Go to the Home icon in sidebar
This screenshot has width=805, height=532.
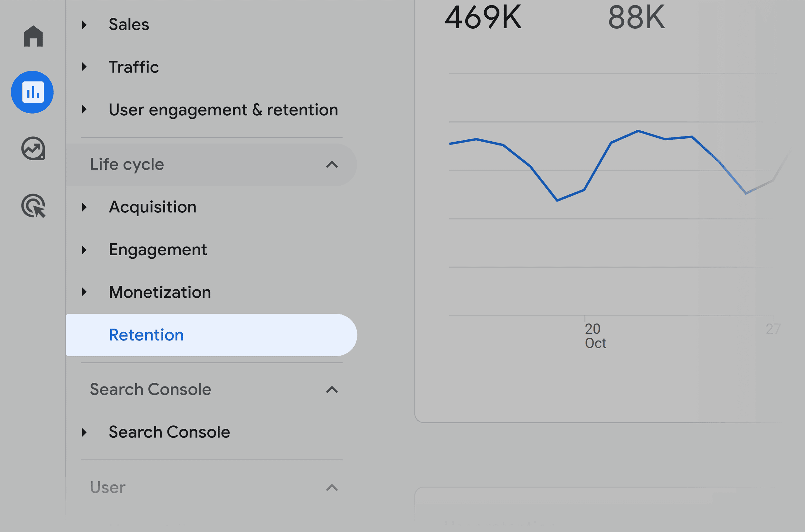click(x=33, y=36)
